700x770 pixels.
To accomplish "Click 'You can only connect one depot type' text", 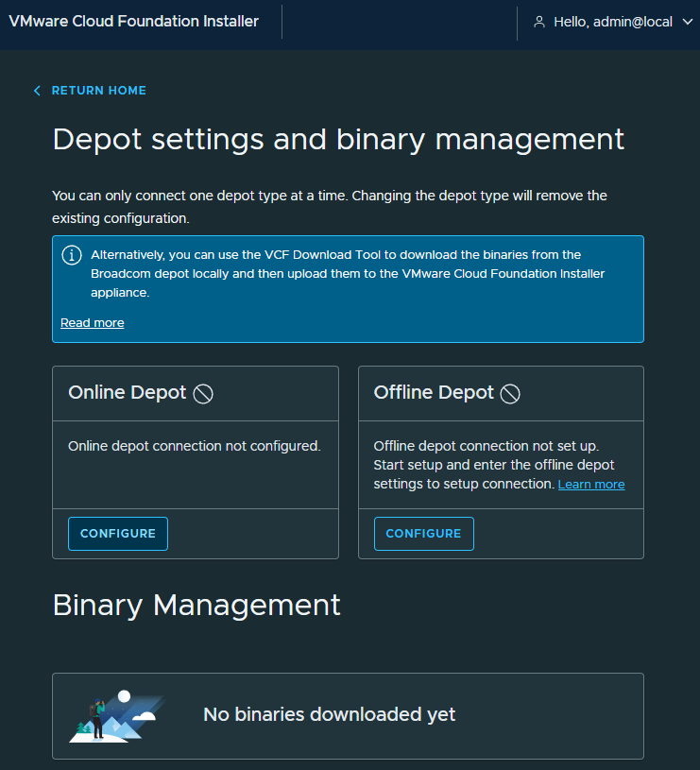I will [330, 207].
